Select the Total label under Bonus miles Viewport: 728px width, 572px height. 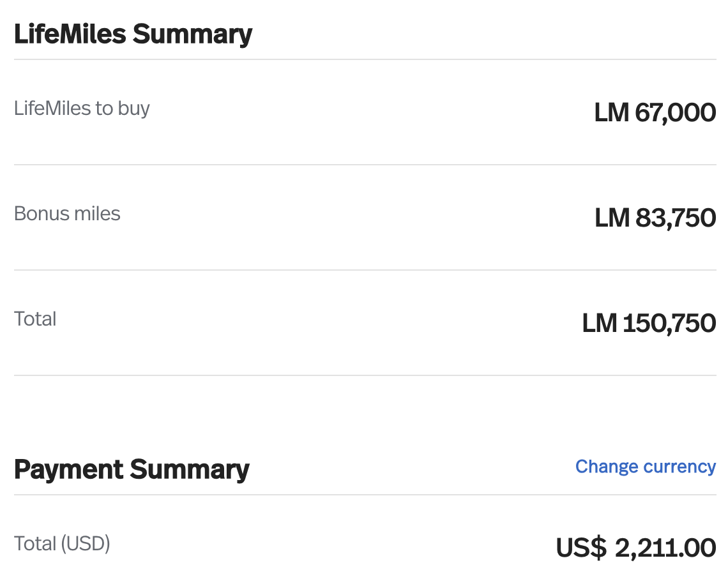[x=35, y=319]
